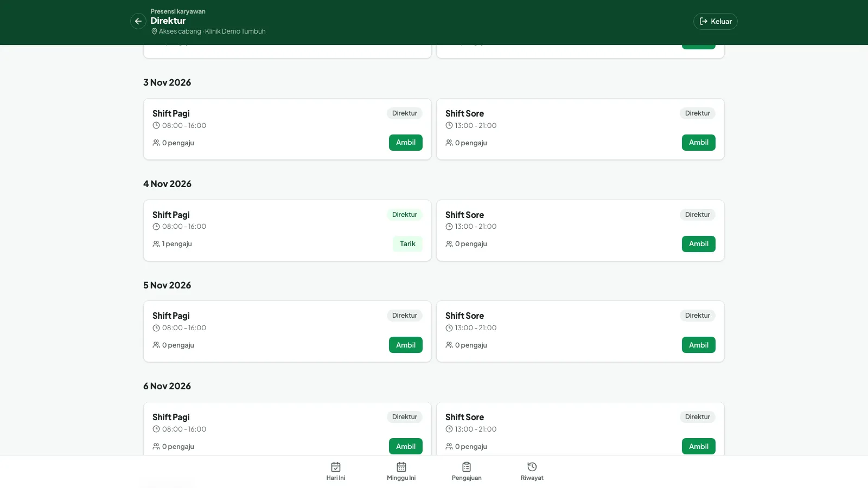Switch to the Minggu Ini tab
The width and height of the screenshot is (868, 488).
401,471
